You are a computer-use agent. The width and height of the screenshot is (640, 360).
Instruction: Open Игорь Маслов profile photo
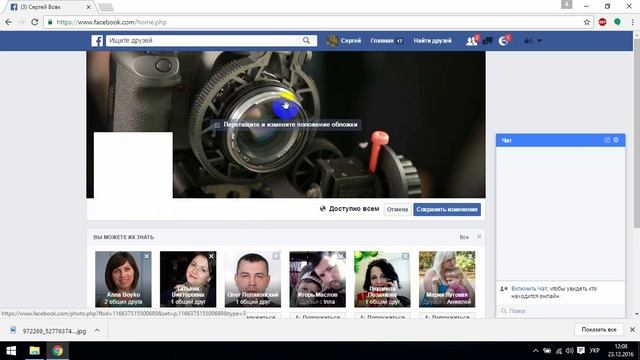(x=318, y=279)
